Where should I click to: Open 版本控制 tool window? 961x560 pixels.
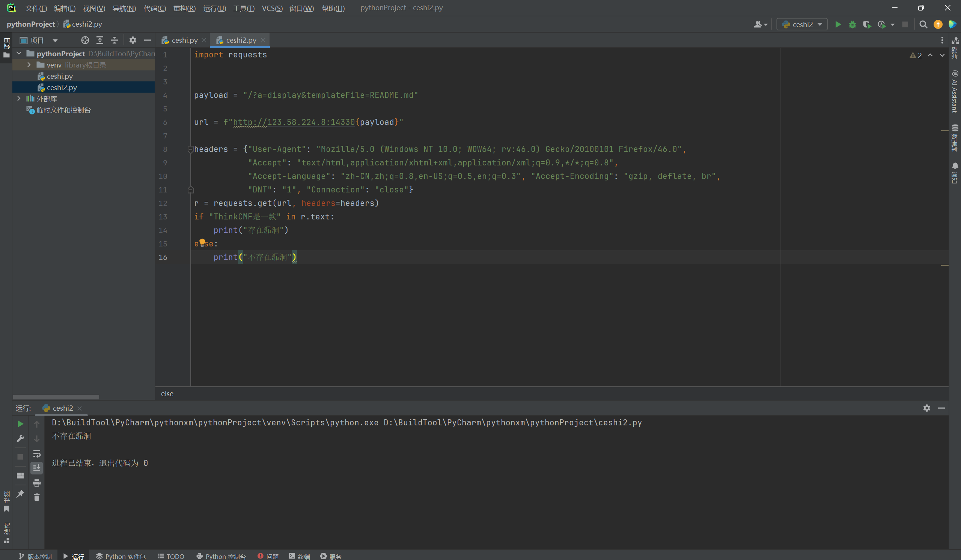coord(35,556)
